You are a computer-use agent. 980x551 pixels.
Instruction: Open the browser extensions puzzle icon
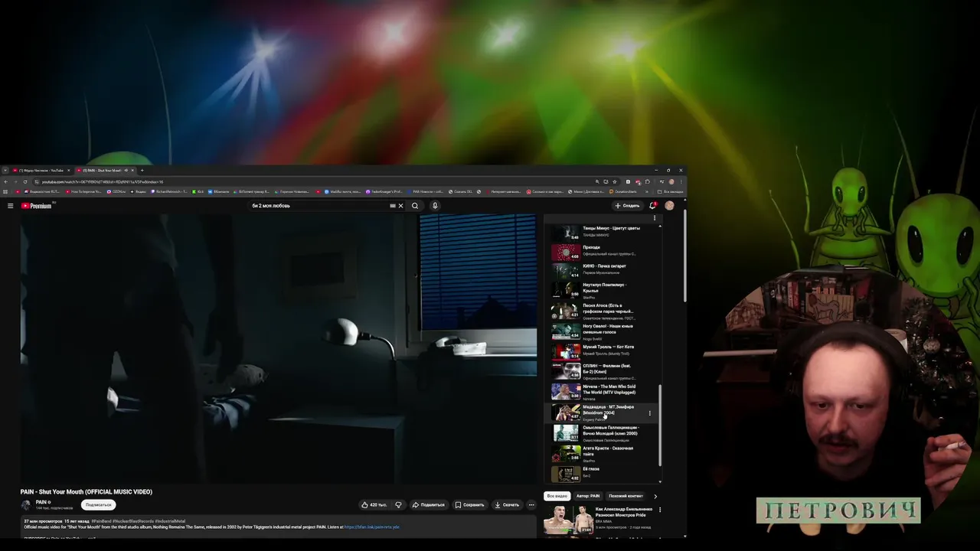click(x=648, y=181)
